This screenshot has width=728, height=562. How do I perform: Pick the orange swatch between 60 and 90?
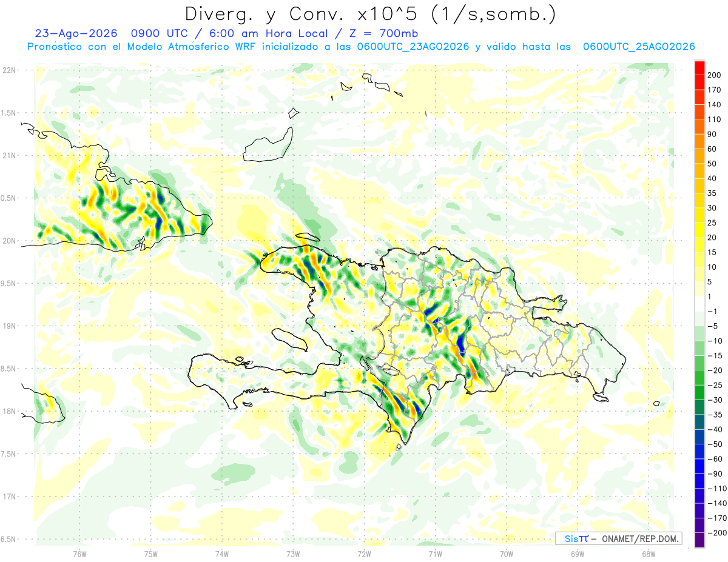click(x=699, y=142)
